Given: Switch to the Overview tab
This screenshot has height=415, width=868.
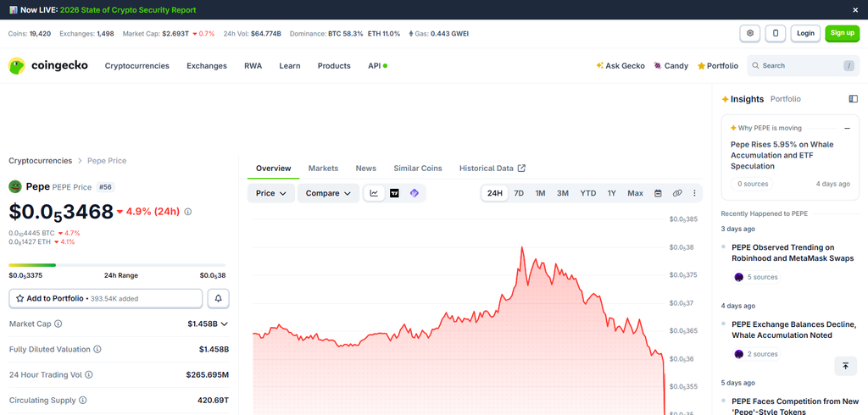Looking at the screenshot, I should click(x=274, y=169).
